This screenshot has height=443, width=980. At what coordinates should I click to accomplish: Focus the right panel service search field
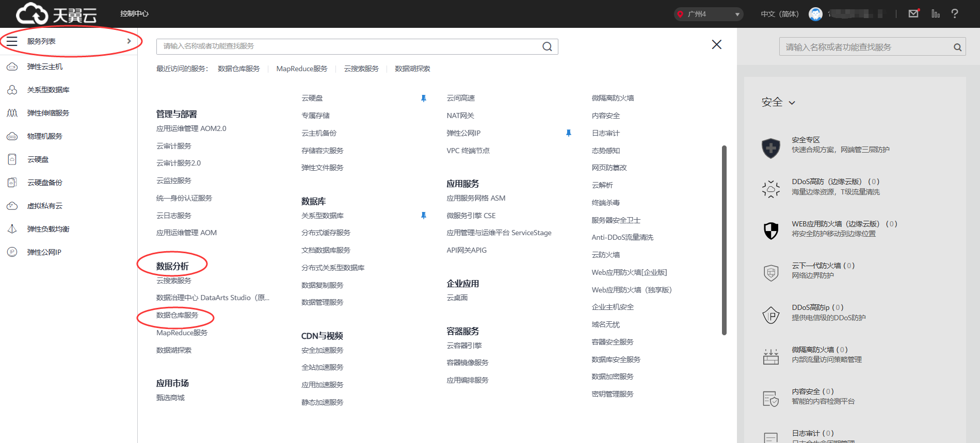pos(872,47)
